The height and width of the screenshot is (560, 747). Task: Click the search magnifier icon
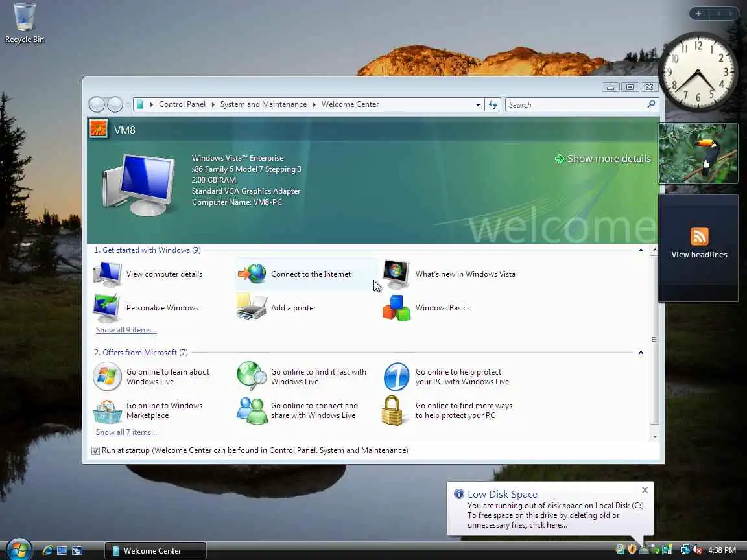pos(651,104)
